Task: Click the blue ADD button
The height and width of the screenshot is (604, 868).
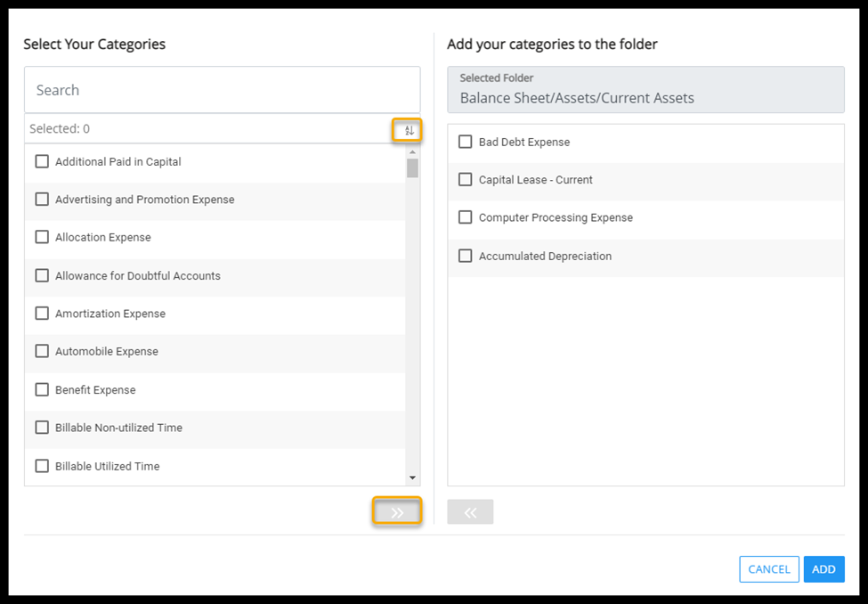Action: [823, 569]
